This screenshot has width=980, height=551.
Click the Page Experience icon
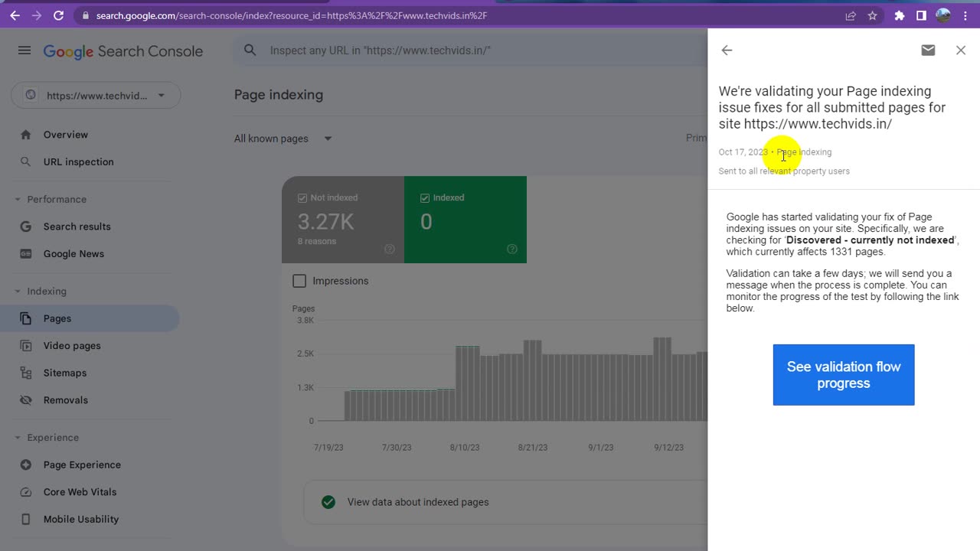[x=26, y=465]
